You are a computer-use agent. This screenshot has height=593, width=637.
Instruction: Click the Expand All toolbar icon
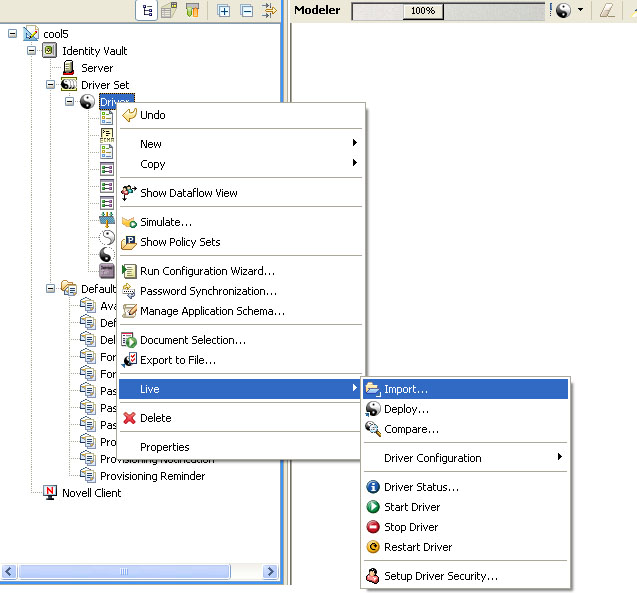[x=224, y=11]
